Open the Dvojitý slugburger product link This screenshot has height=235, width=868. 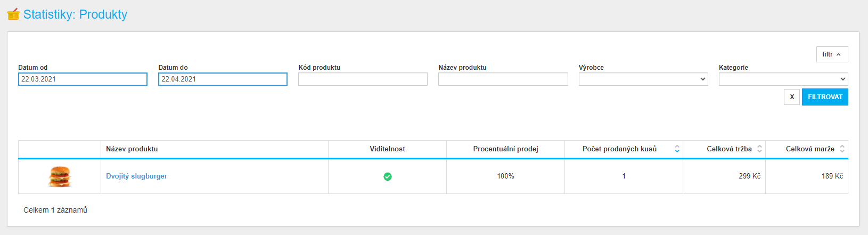tap(136, 176)
